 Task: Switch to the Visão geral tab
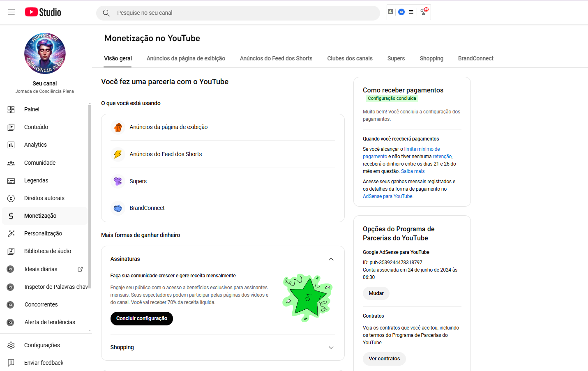coord(118,58)
